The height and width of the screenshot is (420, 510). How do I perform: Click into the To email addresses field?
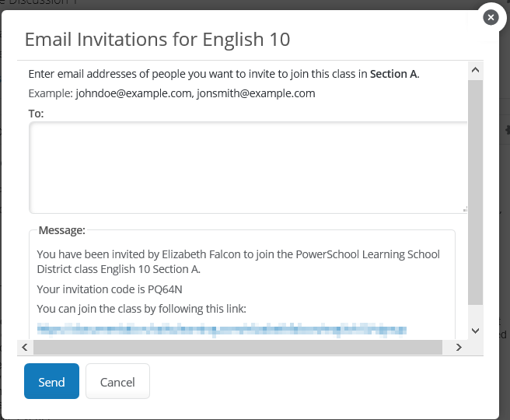[249, 167]
